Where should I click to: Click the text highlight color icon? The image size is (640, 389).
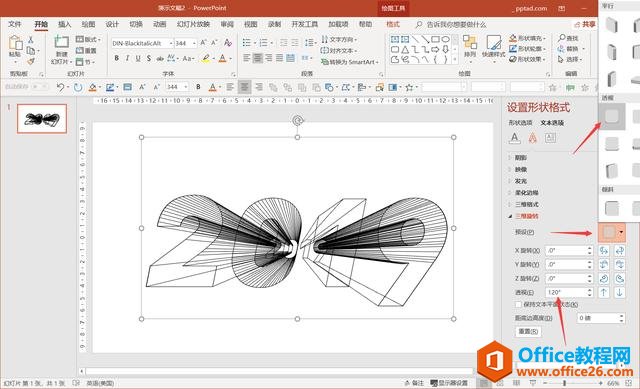pos(206,58)
